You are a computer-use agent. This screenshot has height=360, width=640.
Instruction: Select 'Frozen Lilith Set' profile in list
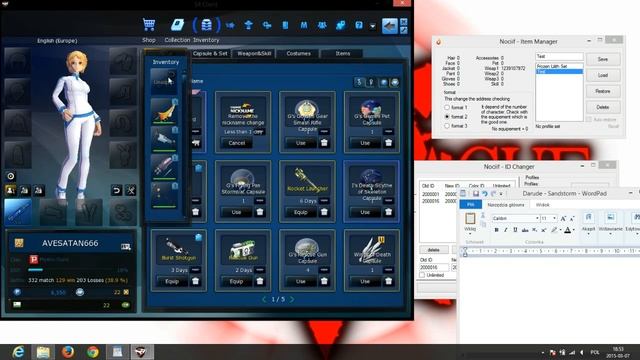tap(559, 66)
